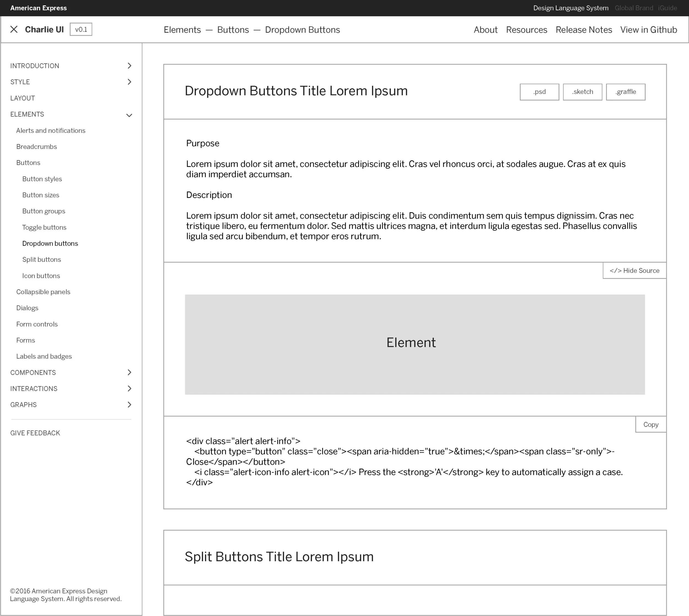Close the sidebar with the X icon
The image size is (689, 616).
[14, 29]
